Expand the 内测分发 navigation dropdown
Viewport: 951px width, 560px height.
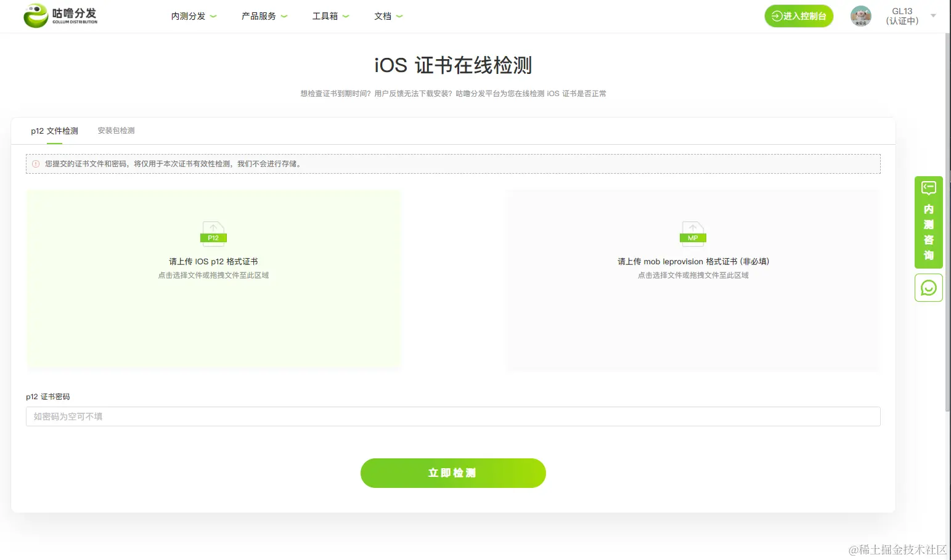(194, 16)
